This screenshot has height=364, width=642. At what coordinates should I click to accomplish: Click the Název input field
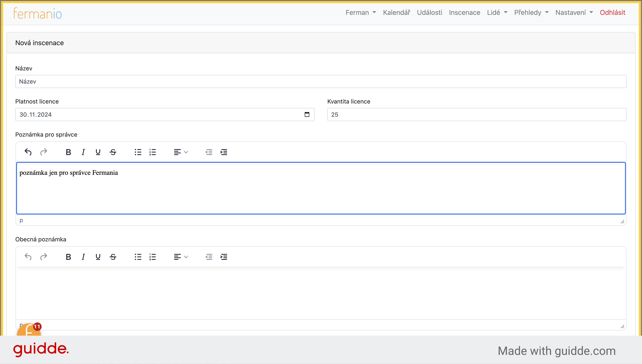(x=321, y=81)
